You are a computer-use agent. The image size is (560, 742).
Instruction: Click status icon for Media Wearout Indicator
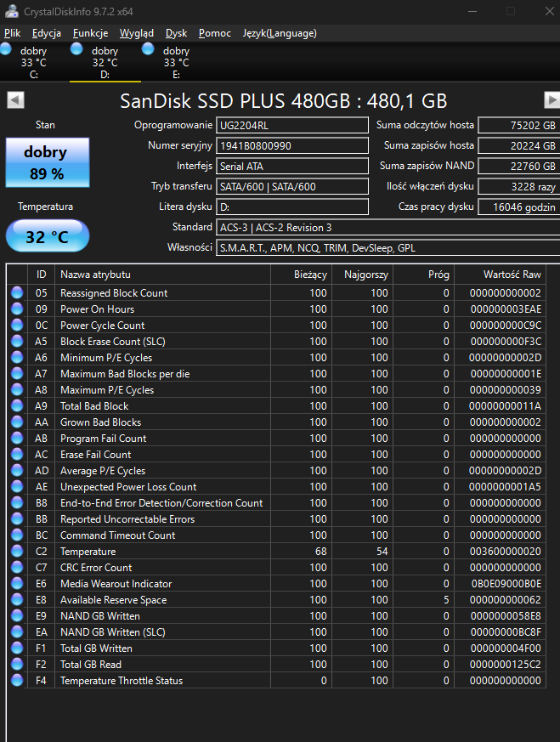tap(17, 584)
